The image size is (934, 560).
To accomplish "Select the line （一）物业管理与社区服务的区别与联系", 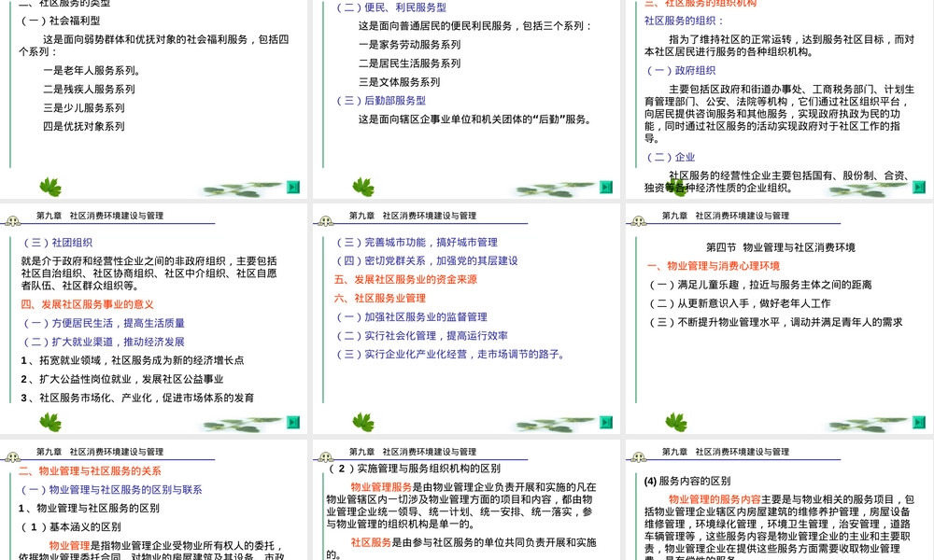I will (x=111, y=490).
